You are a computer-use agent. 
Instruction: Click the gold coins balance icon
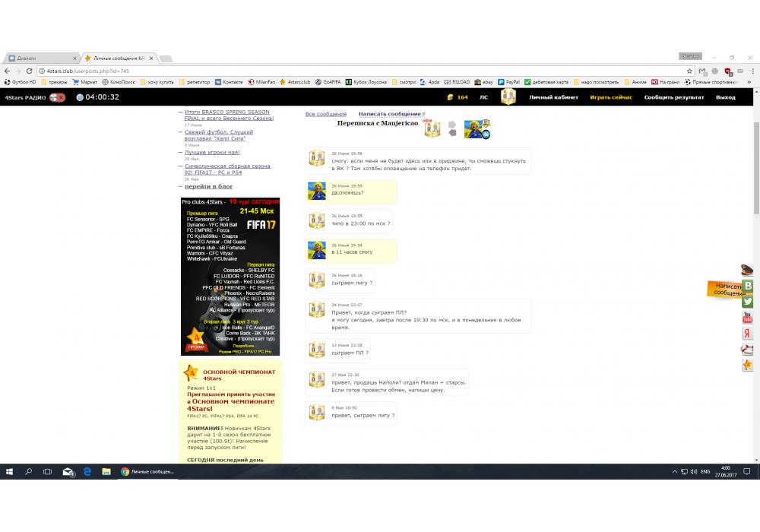point(449,97)
